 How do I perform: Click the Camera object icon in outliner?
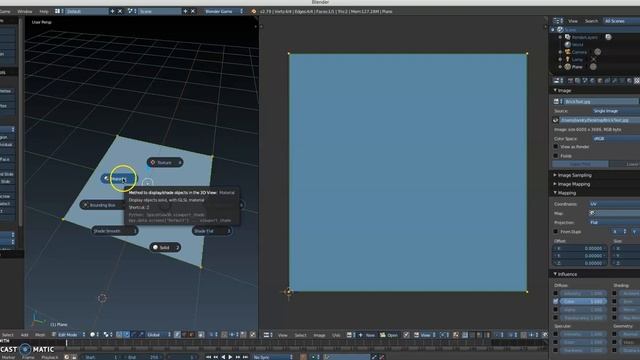567,52
